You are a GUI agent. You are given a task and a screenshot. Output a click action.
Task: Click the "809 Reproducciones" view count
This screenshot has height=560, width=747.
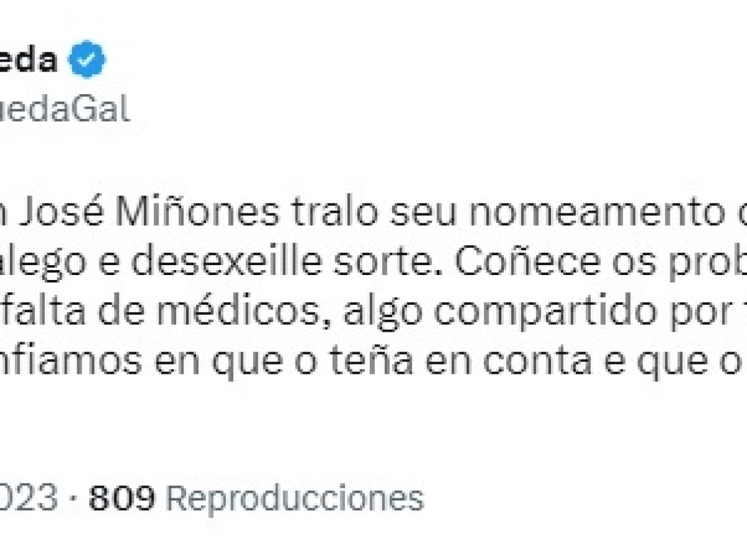click(x=256, y=498)
